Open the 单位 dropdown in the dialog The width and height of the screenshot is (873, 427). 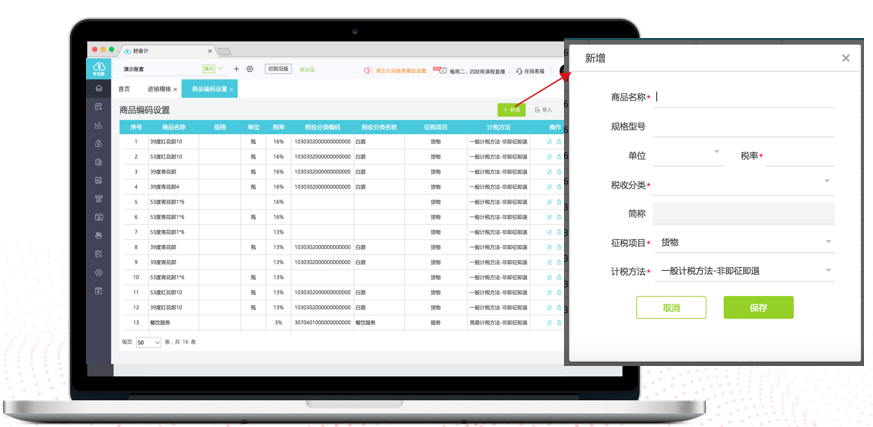tap(689, 155)
